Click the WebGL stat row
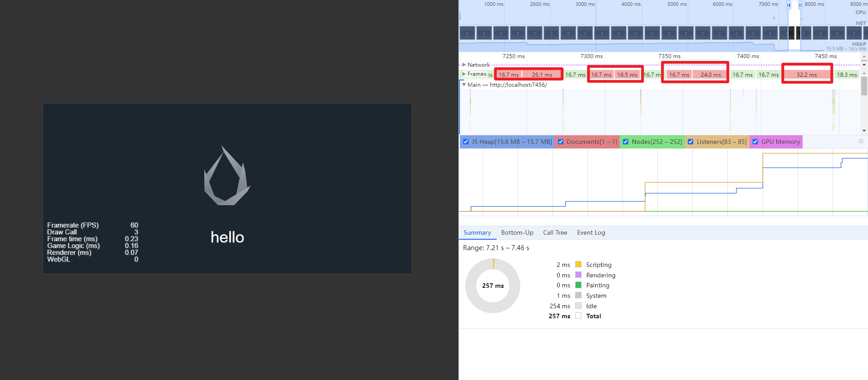Image resolution: width=868 pixels, height=380 pixels. tap(93, 259)
